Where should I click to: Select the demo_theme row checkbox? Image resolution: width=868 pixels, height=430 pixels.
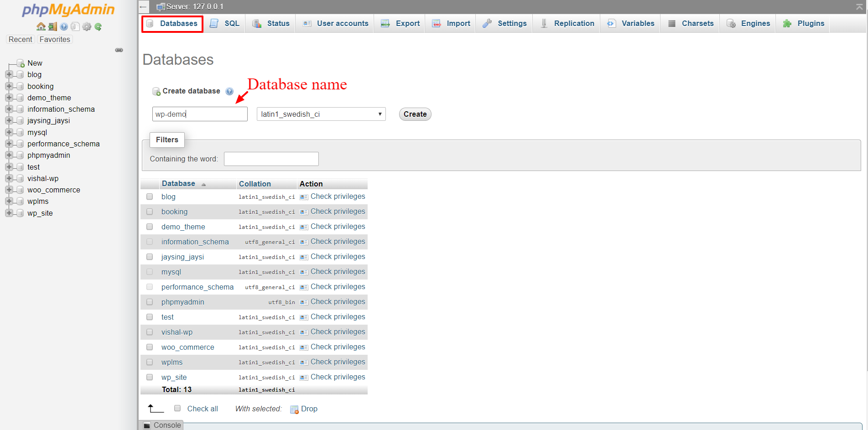pos(150,227)
